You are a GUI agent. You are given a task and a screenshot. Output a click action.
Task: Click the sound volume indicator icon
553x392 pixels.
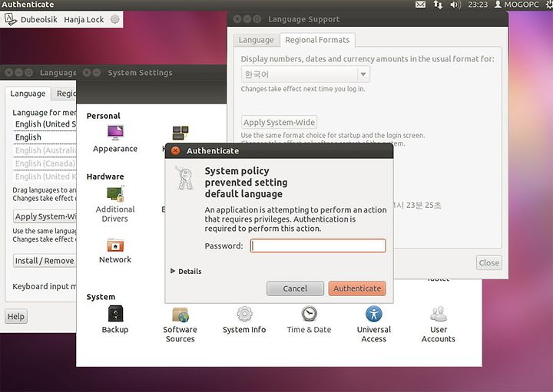(x=455, y=5)
